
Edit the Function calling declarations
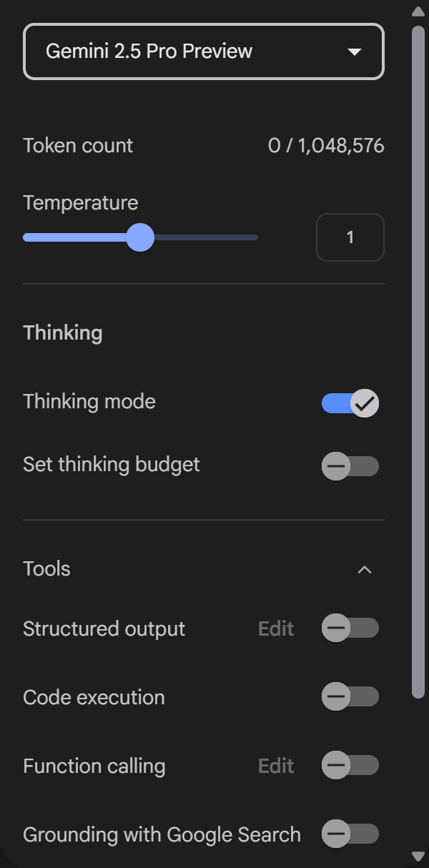[x=276, y=766]
